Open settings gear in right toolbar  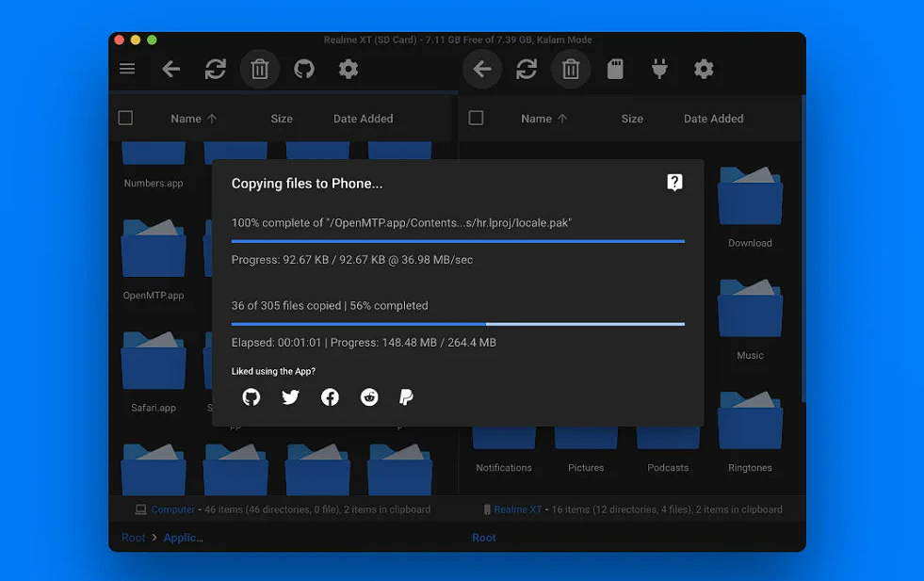pos(704,69)
